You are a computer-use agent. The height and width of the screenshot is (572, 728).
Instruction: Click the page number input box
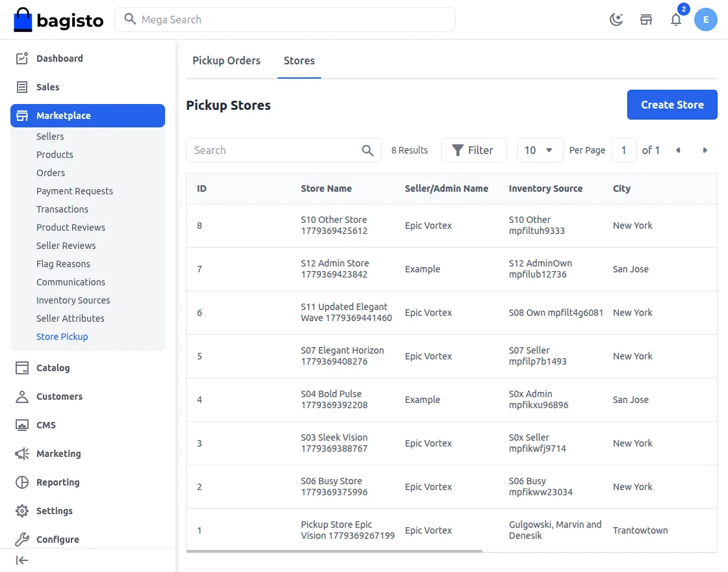tap(623, 150)
